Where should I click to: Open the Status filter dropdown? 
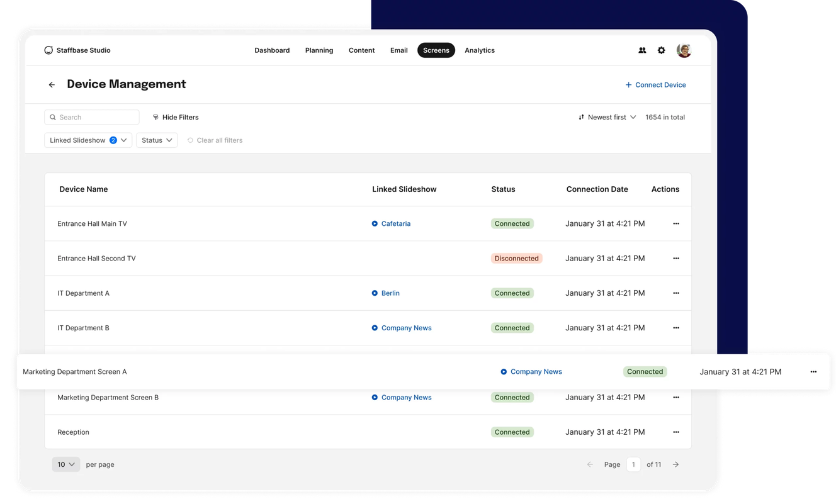coord(156,140)
